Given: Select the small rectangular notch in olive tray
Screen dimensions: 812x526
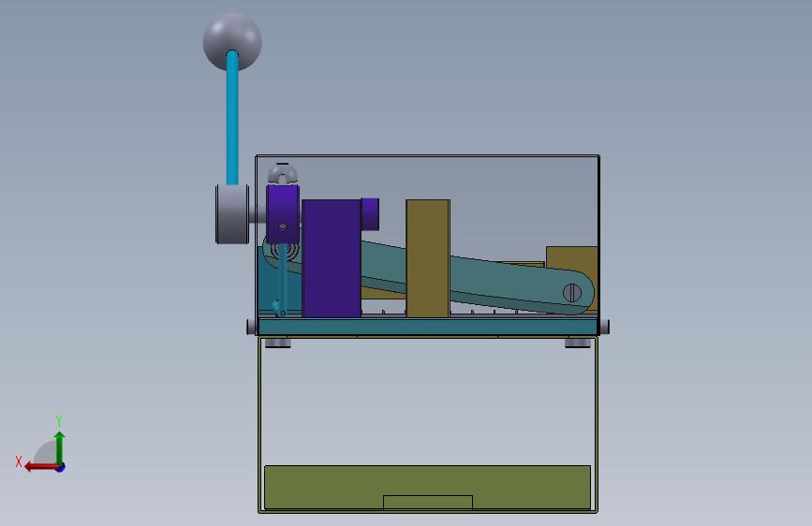Looking at the screenshot, I should pyautogui.click(x=428, y=503).
